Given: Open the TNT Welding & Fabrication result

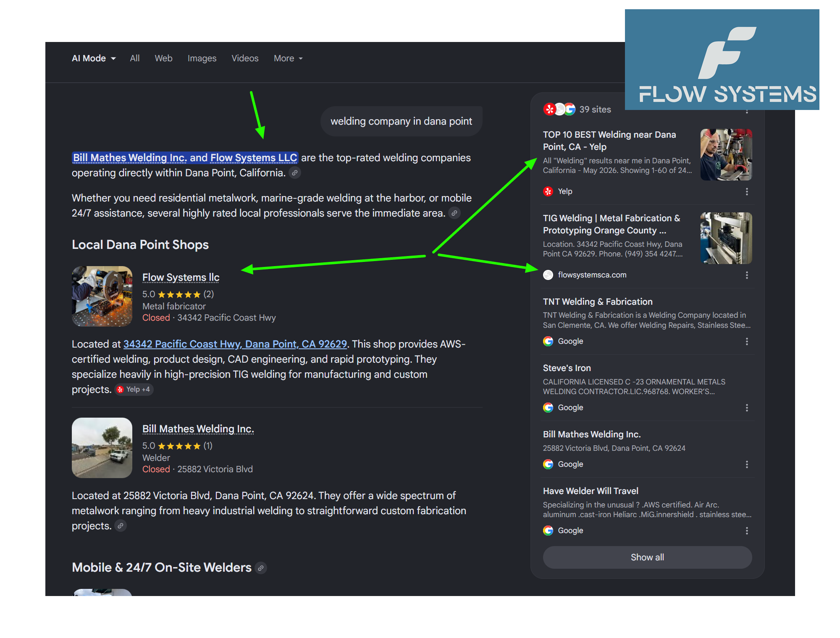Looking at the screenshot, I should [x=598, y=302].
